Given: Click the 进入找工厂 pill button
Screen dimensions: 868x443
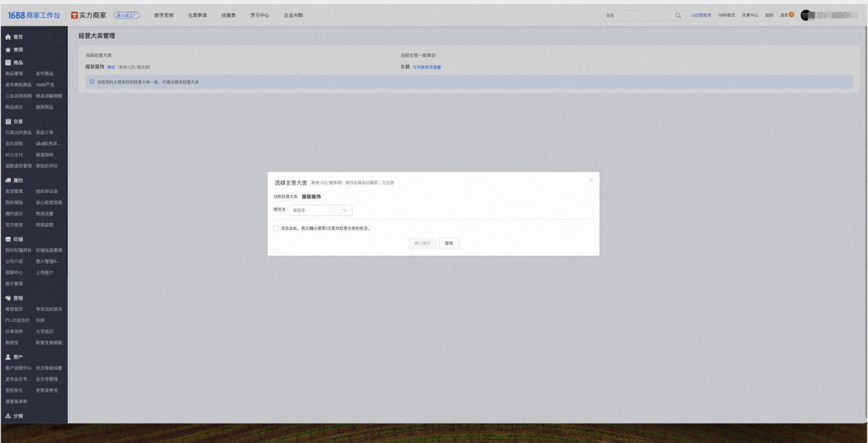Looking at the screenshot, I should [127, 15].
